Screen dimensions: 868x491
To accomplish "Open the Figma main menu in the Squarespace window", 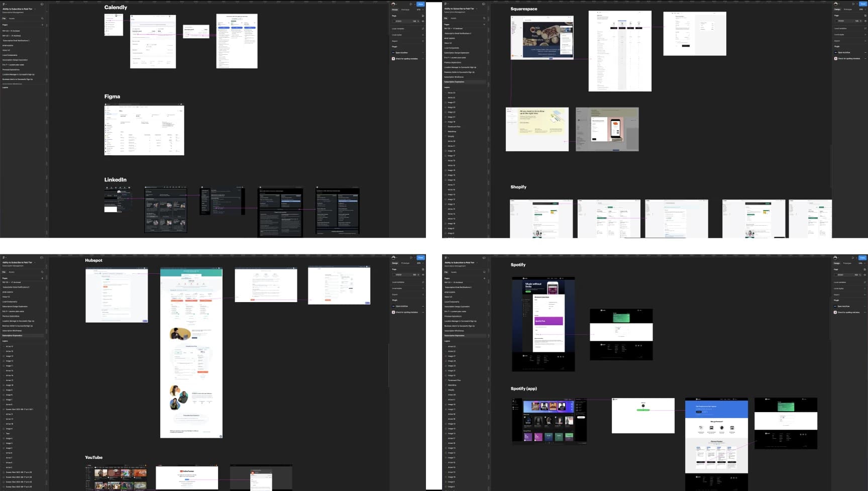I will [x=446, y=4].
